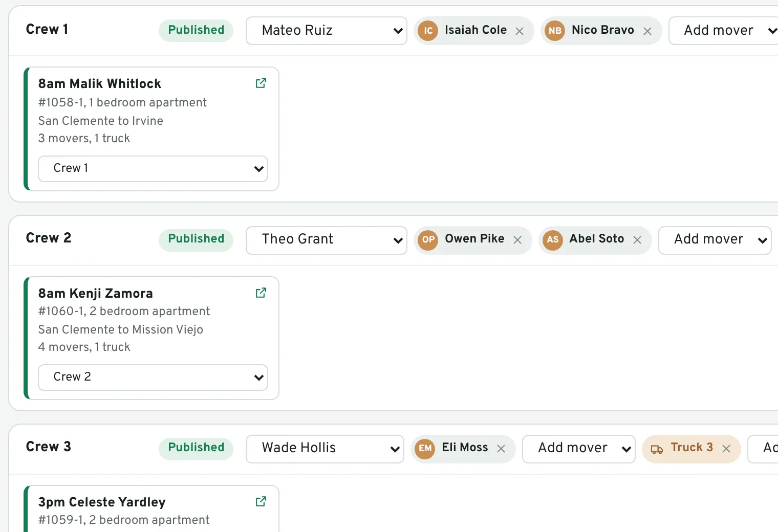Remove Abel Soto from Crew 2
Screen dimensions: 778x532
(637, 240)
